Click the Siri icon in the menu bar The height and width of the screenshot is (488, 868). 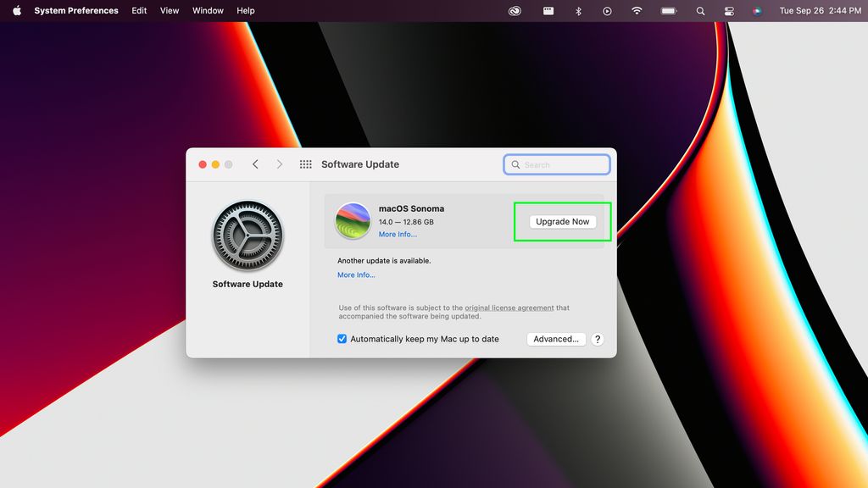(x=757, y=11)
